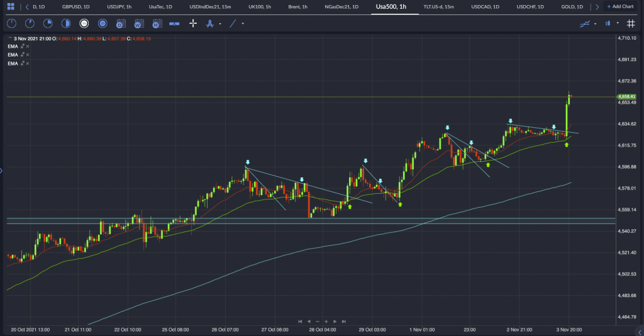
Task: Zoom out the chart with minus
Action: 318,322
